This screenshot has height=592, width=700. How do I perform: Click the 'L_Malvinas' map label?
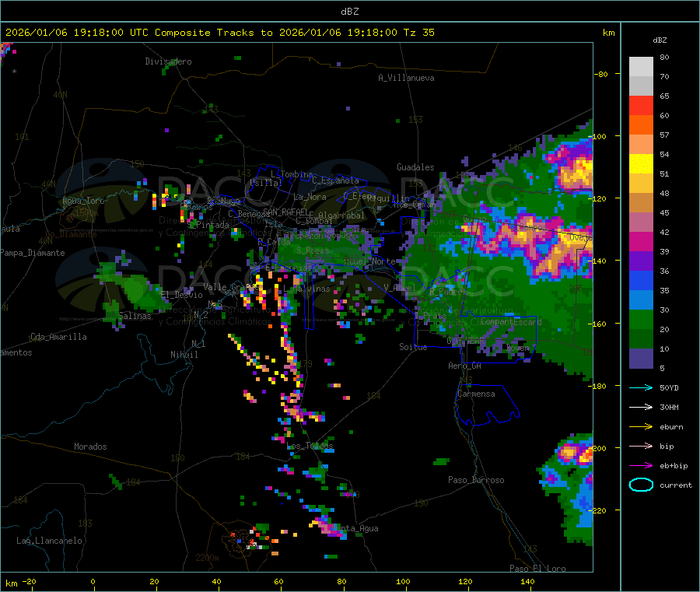pos(306,289)
